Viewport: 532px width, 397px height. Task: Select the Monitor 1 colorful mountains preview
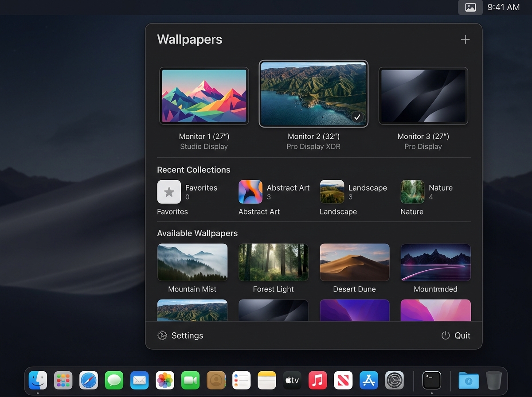(x=204, y=96)
